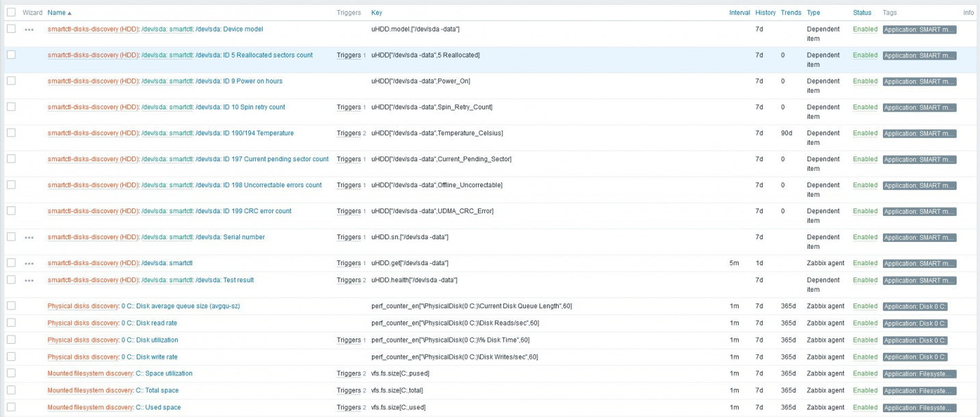Sort the table by Key column header
Image resolution: width=980 pixels, height=417 pixels.
tap(377, 13)
